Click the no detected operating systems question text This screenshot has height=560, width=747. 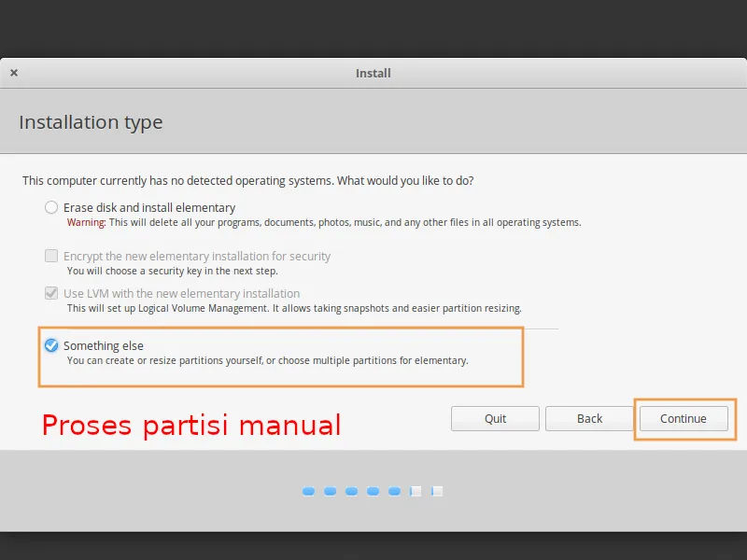point(247,181)
